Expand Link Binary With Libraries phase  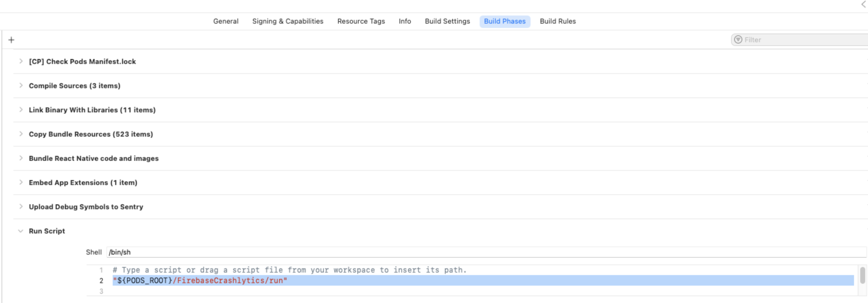21,110
